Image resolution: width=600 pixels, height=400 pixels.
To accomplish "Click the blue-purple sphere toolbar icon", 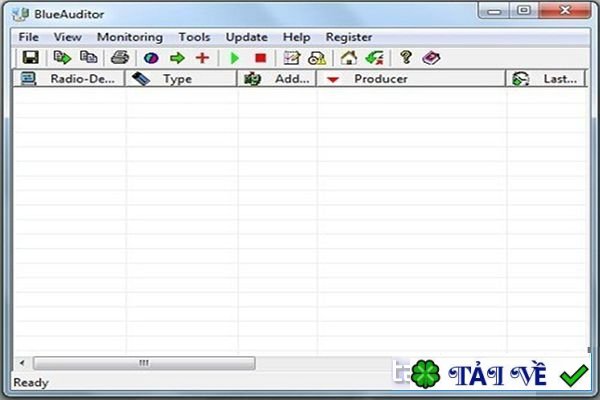I will click(151, 58).
